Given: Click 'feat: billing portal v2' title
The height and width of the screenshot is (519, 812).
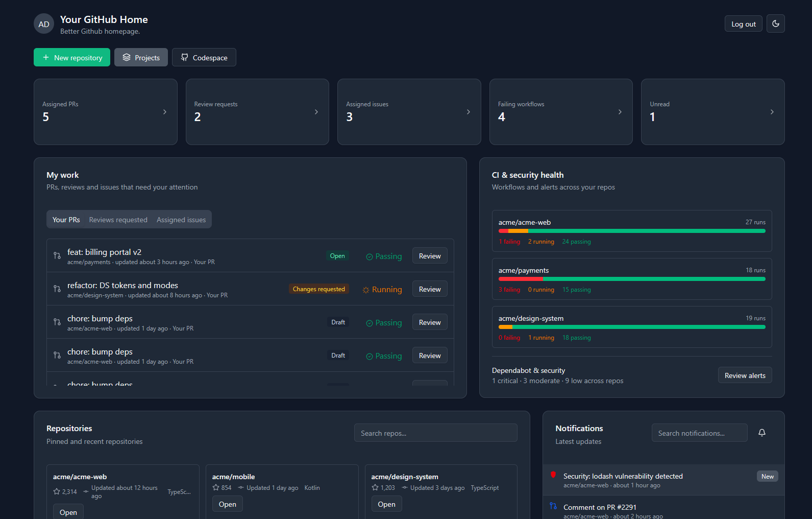Looking at the screenshot, I should [x=104, y=252].
